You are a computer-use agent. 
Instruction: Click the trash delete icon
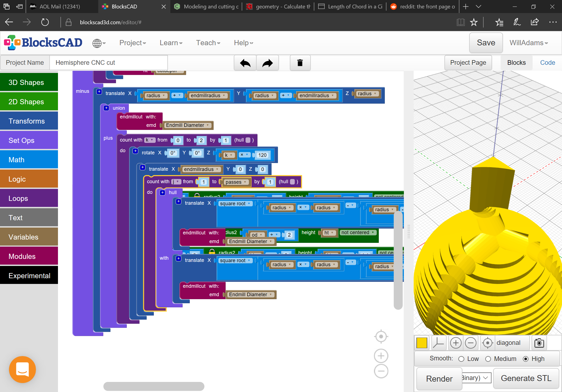[x=300, y=63]
